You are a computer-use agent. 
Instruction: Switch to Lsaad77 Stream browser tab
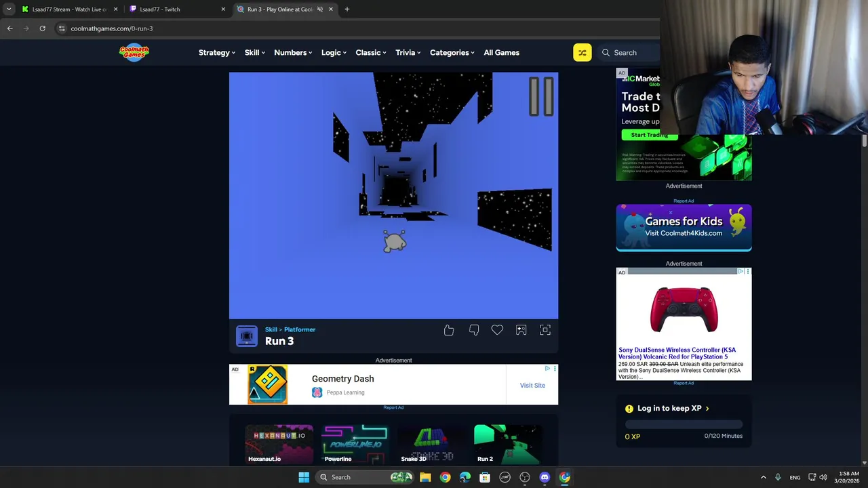click(x=70, y=9)
